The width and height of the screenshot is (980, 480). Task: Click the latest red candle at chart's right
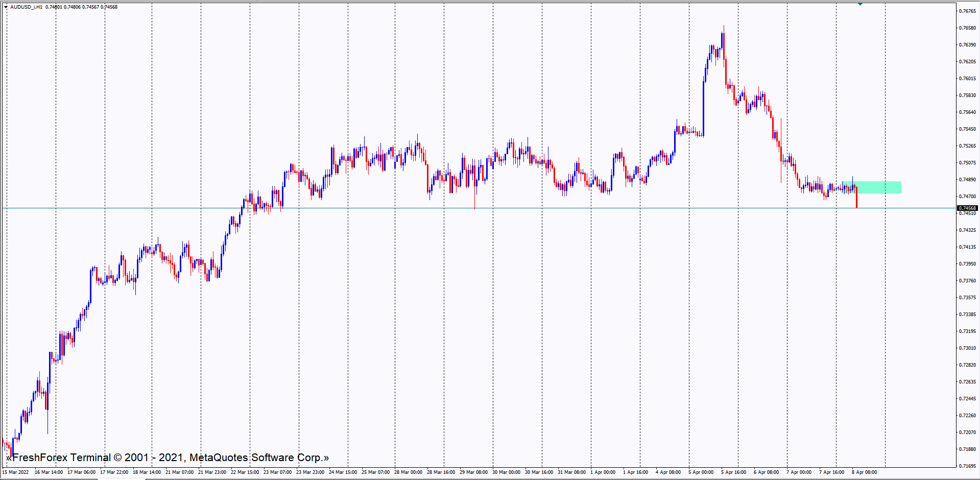point(856,198)
